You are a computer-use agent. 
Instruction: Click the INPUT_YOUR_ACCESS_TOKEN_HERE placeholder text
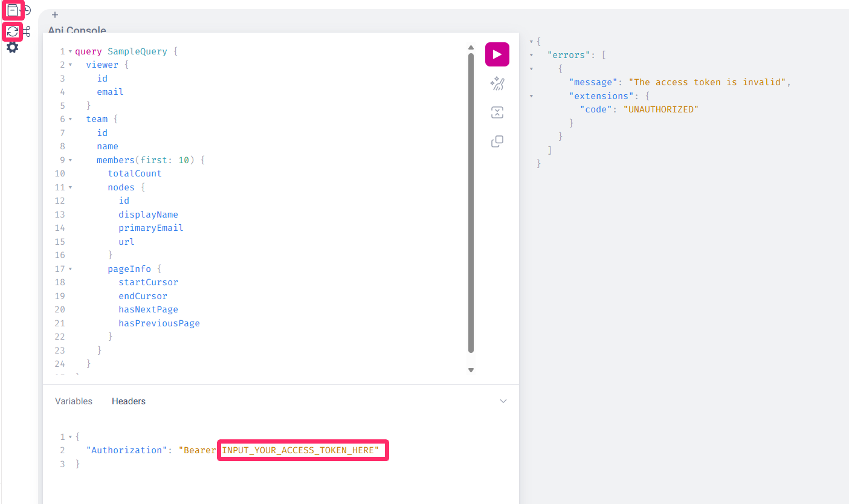pos(298,450)
